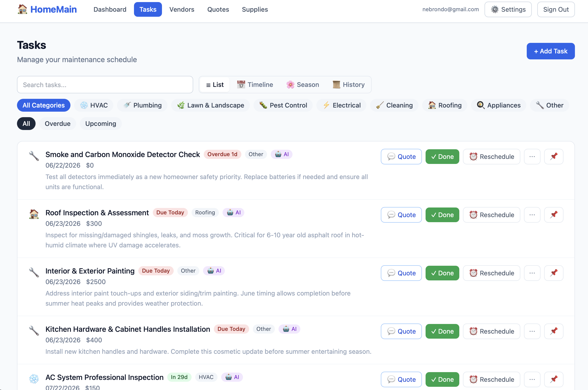Click the AI badge on Interior & Exterior Painting
This screenshot has width=588, height=390.
[x=214, y=271]
